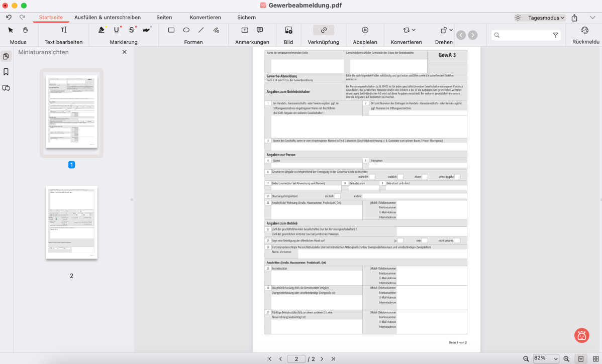Select the strikethrough marking tool
The height and width of the screenshot is (364, 602).
click(x=132, y=30)
